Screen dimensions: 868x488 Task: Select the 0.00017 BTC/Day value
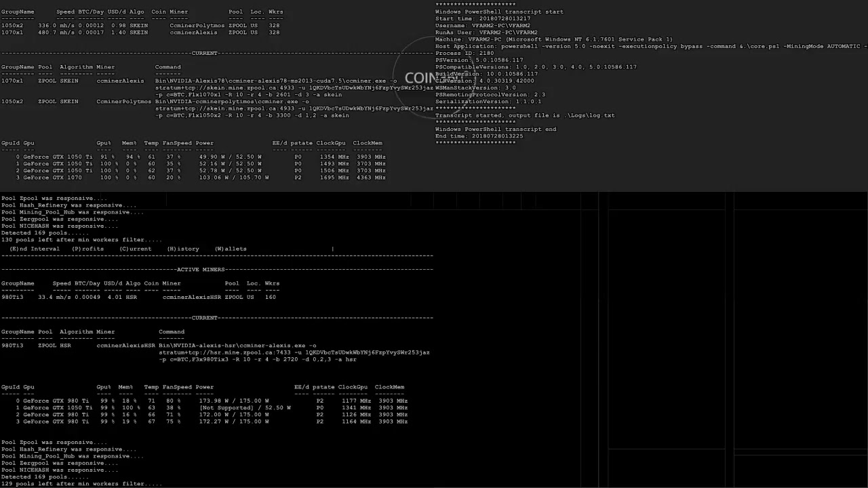[x=91, y=32]
